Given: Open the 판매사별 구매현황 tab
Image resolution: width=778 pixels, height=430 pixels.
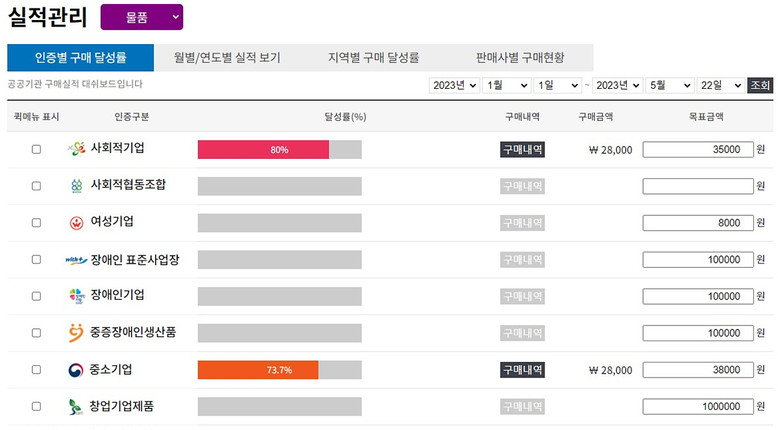Looking at the screenshot, I should tap(523, 58).
